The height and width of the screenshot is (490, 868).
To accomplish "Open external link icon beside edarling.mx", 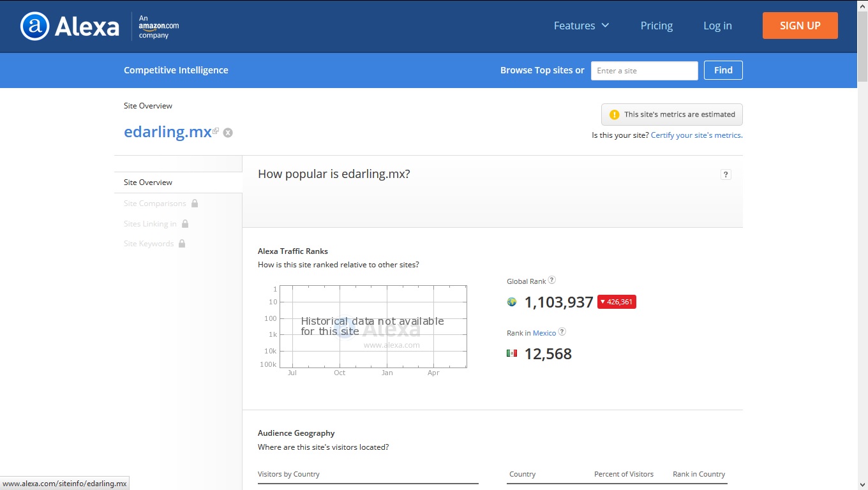I will pyautogui.click(x=216, y=131).
